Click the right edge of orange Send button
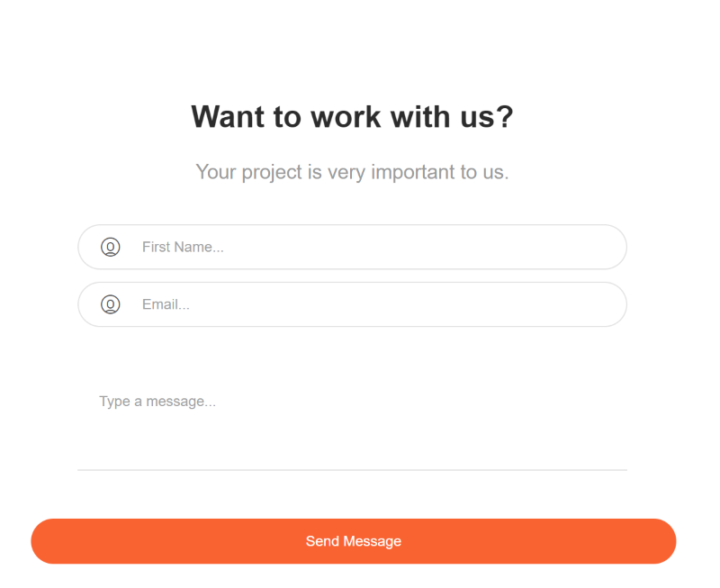Image resolution: width=720 pixels, height=588 pixels. [x=663, y=541]
